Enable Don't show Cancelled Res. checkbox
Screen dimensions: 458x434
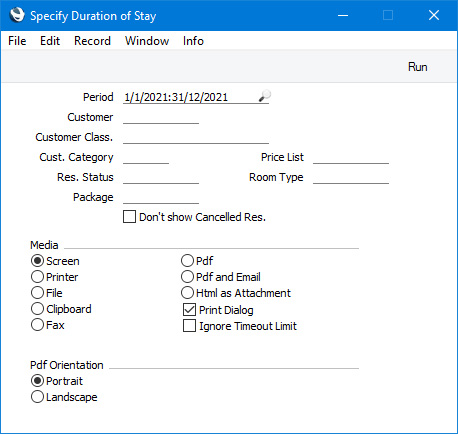click(129, 217)
